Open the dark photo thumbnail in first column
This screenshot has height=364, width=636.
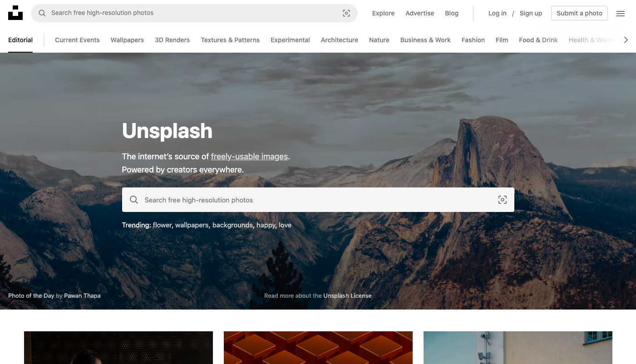click(118, 348)
